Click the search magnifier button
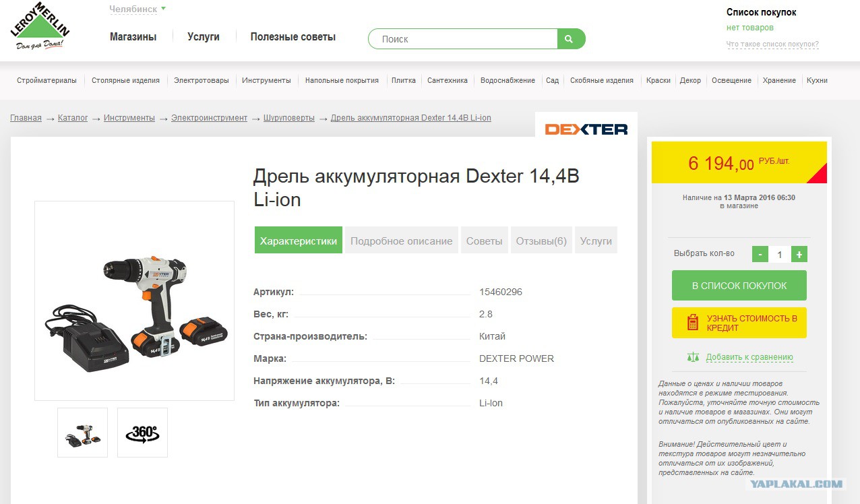 [x=570, y=39]
